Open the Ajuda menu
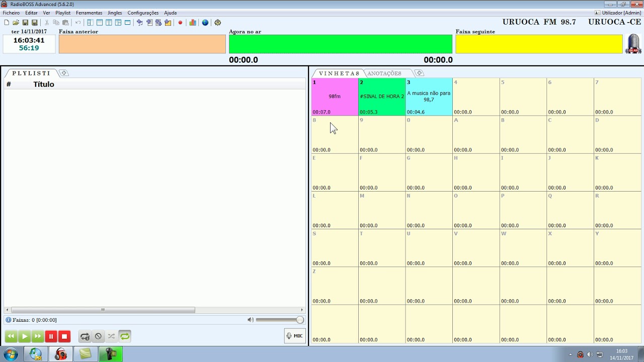644x362 pixels. (170, 13)
